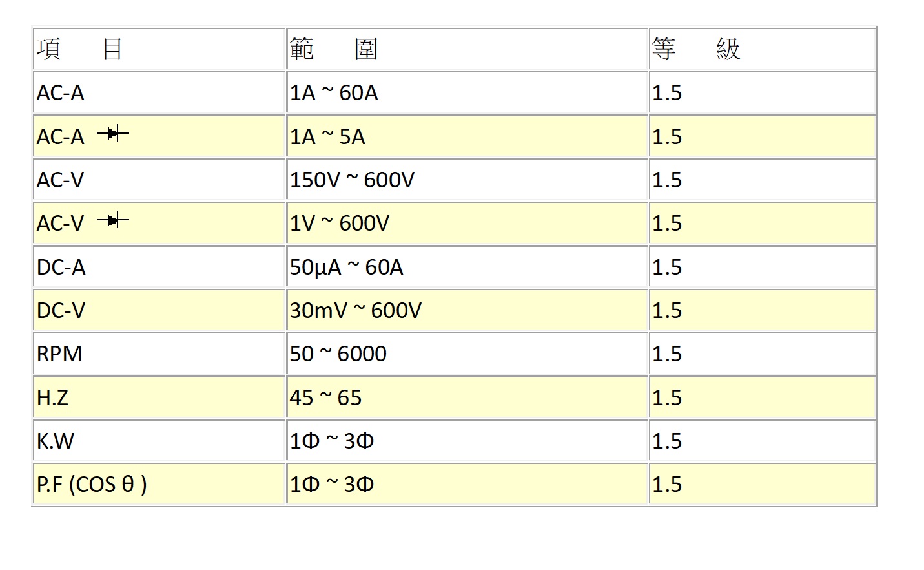924x570 pixels.
Task: Select the DC-A item cell
Action: pyautogui.click(x=61, y=268)
